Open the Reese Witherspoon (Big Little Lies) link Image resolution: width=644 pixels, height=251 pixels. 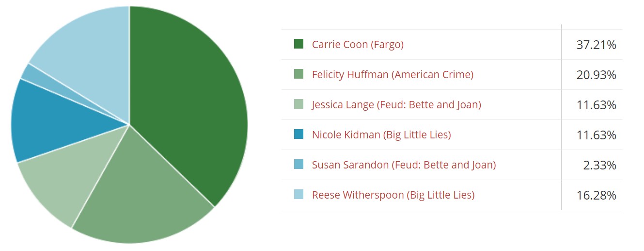click(393, 195)
